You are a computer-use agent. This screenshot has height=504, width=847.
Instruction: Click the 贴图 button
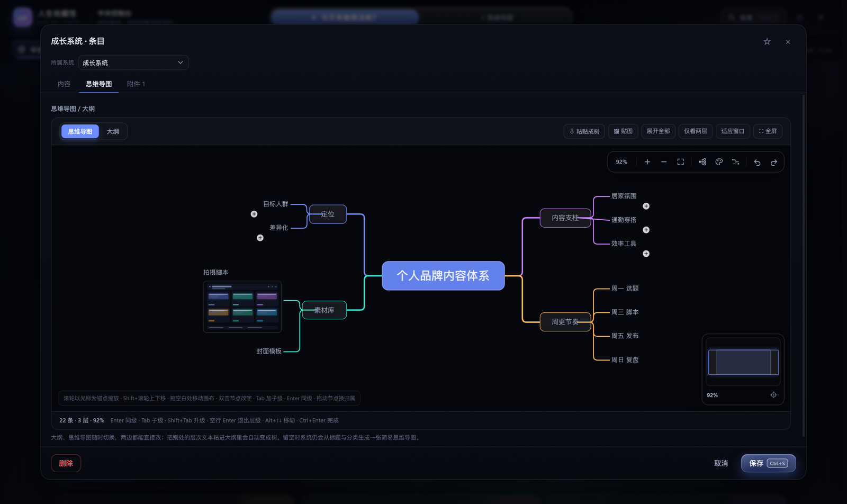(x=623, y=131)
